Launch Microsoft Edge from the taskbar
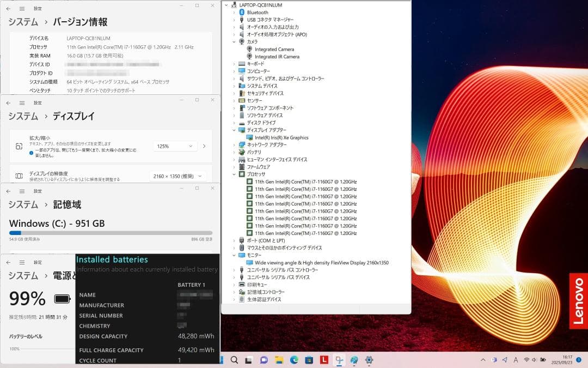Image resolution: width=588 pixels, height=368 pixels. pyautogui.click(x=294, y=360)
